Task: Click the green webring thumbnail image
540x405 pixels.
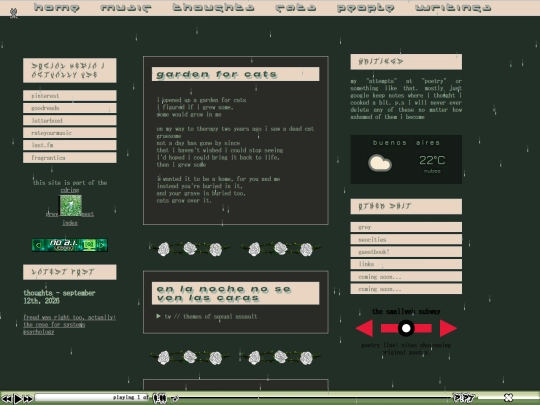Action: (x=71, y=205)
